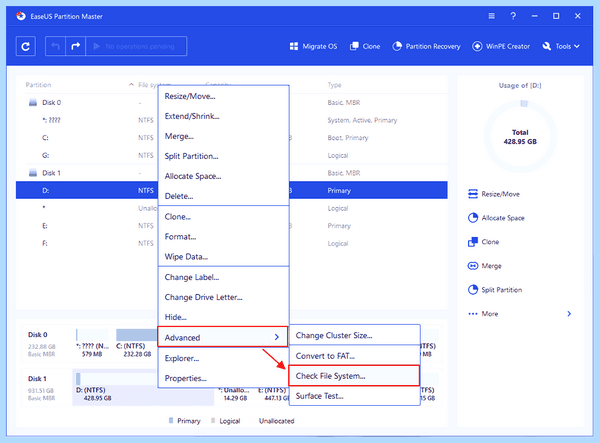600x443 pixels.
Task: Click the redo arrow button
Action: point(75,46)
